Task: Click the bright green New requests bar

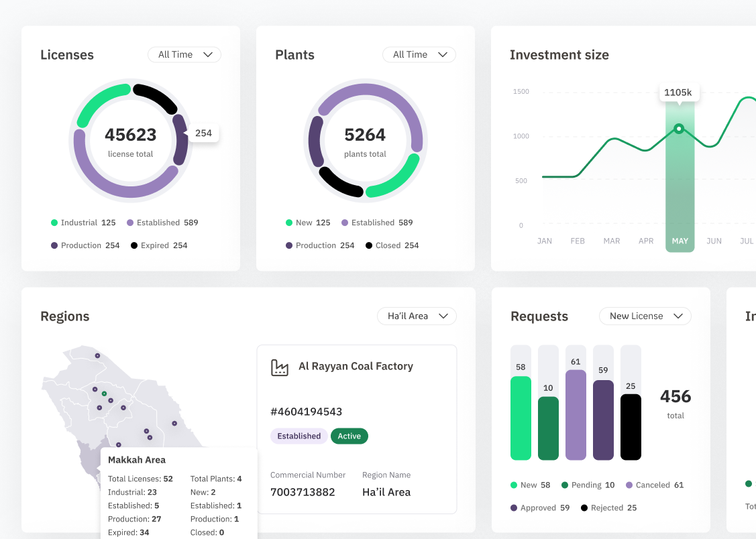Action: click(521, 418)
